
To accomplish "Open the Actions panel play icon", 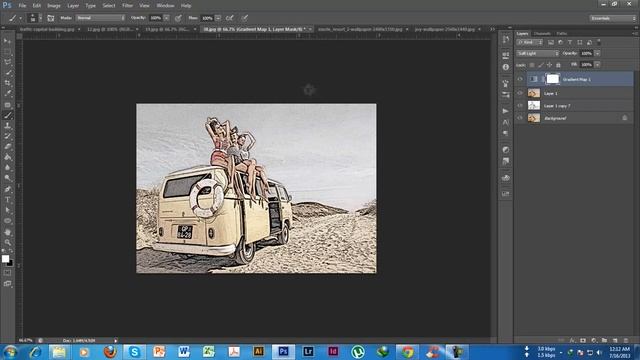I will [x=506, y=111].
